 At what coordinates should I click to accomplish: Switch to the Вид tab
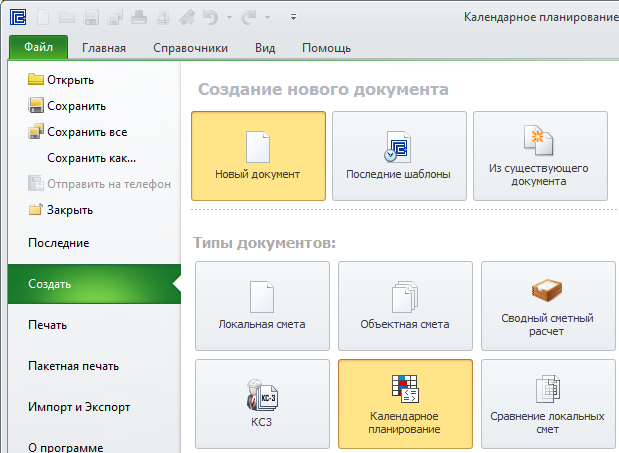265,48
